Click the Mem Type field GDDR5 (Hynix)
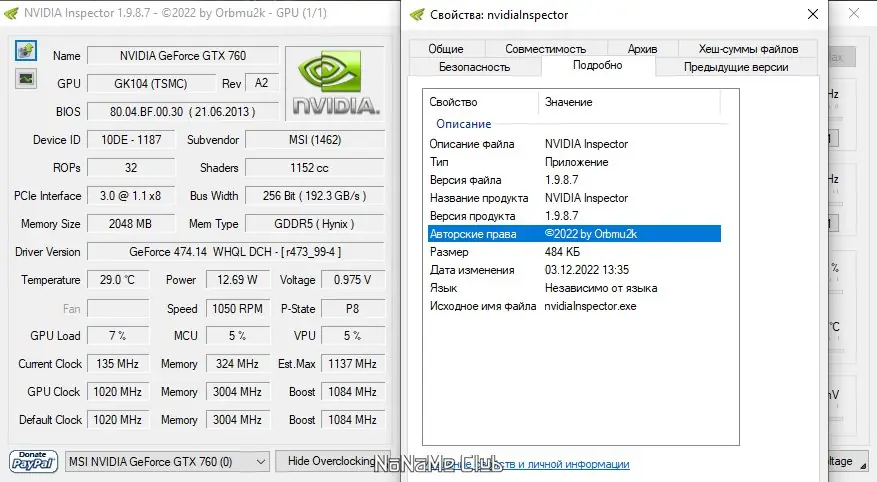The height and width of the screenshot is (482, 877). [x=315, y=224]
